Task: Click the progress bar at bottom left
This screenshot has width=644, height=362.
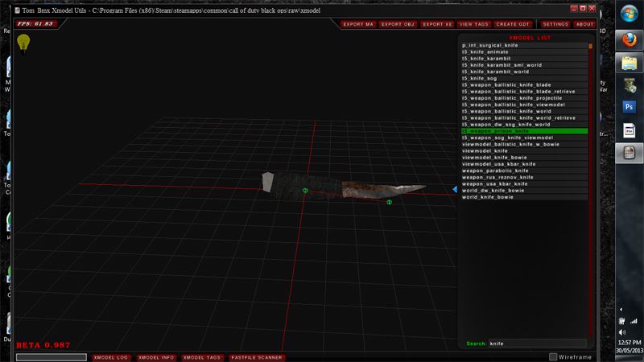Action: pyautogui.click(x=52, y=357)
